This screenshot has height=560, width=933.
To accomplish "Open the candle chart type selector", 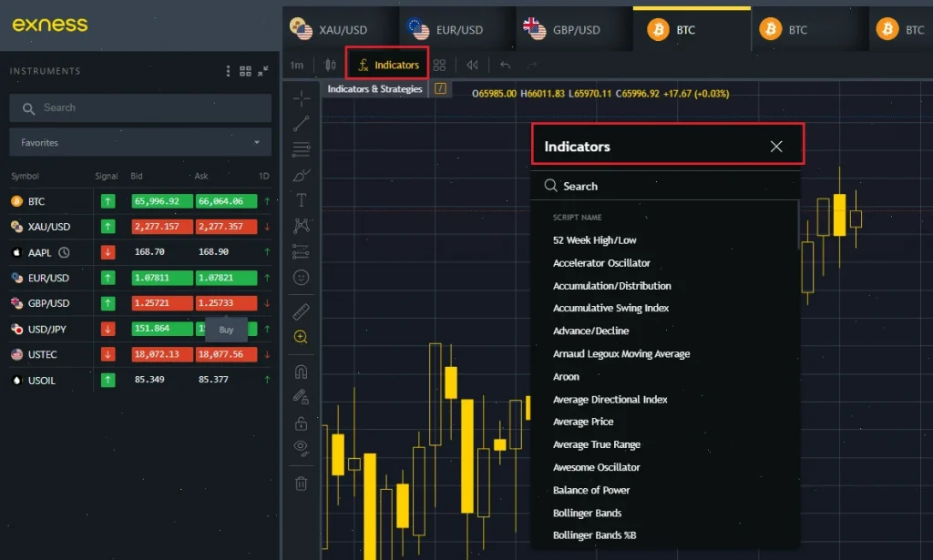I will click(330, 64).
